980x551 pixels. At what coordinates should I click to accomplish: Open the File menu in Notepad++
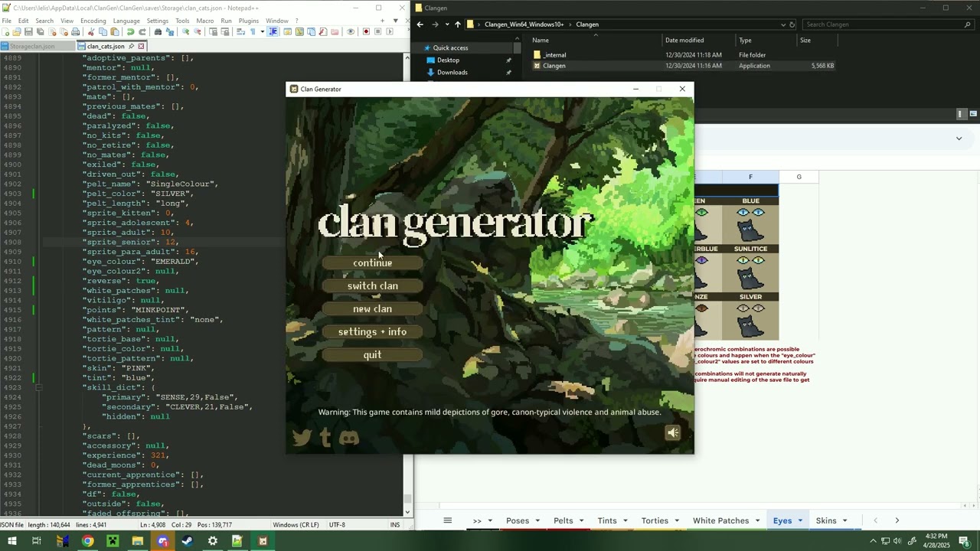(x=6, y=21)
